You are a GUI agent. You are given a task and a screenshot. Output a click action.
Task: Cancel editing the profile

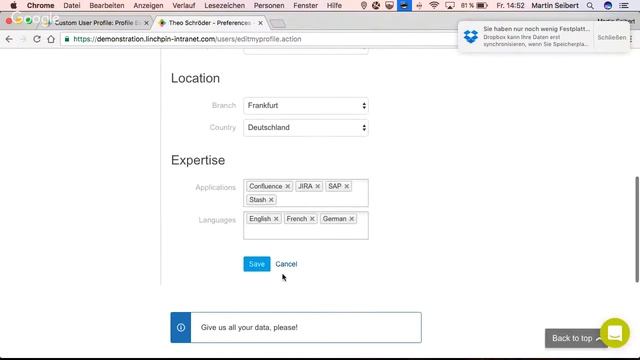(x=286, y=264)
